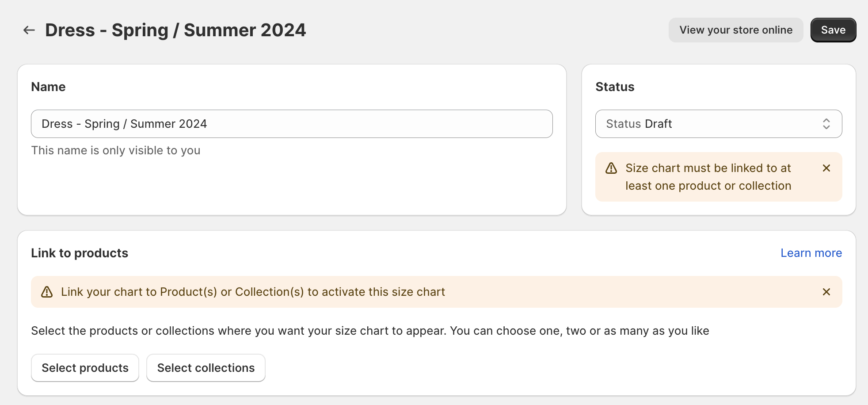Close the Link your chart banner

point(826,292)
